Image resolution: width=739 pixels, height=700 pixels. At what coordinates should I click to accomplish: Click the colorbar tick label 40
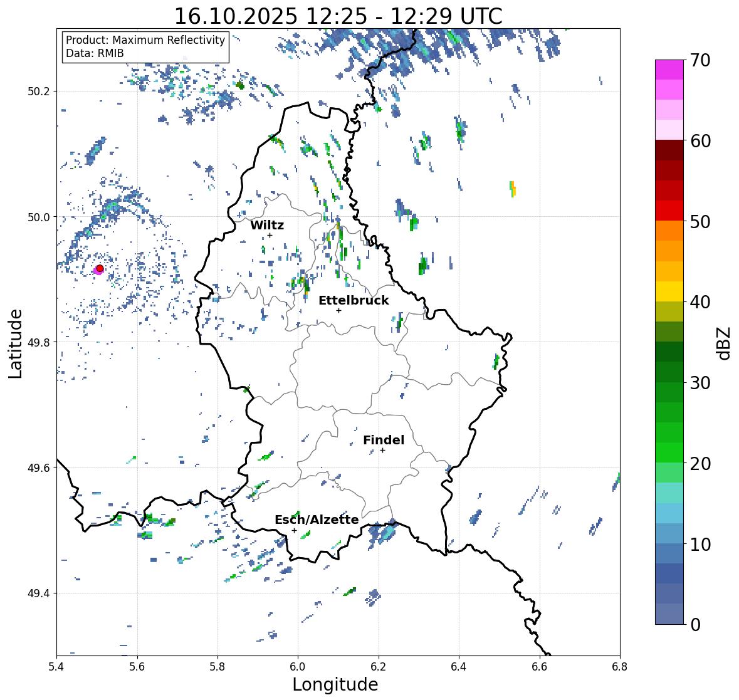(700, 302)
